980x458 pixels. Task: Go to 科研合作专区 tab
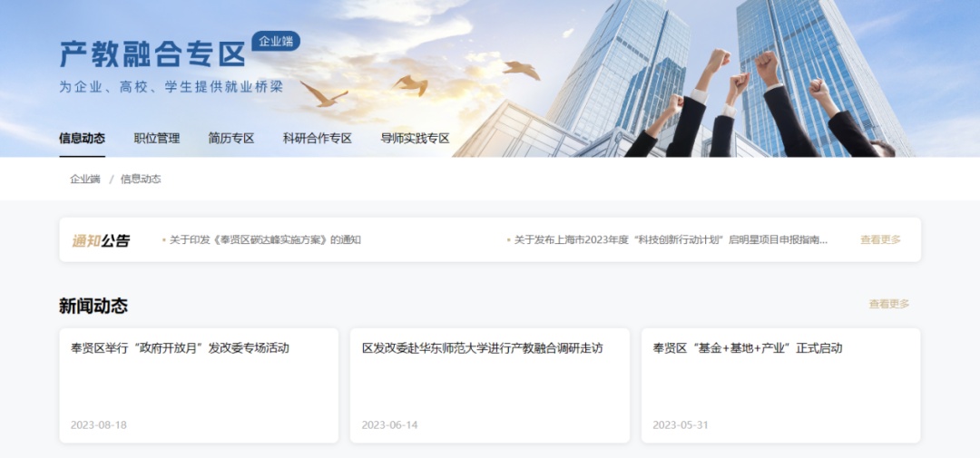(318, 138)
